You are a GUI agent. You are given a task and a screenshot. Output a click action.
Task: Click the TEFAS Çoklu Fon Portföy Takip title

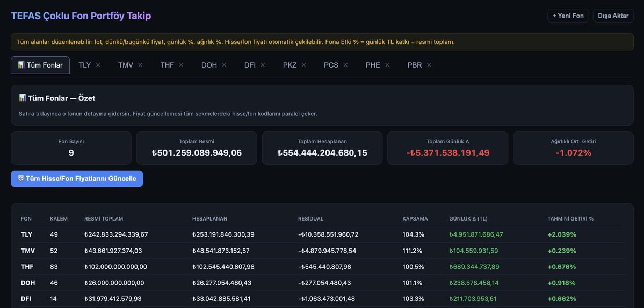click(81, 16)
